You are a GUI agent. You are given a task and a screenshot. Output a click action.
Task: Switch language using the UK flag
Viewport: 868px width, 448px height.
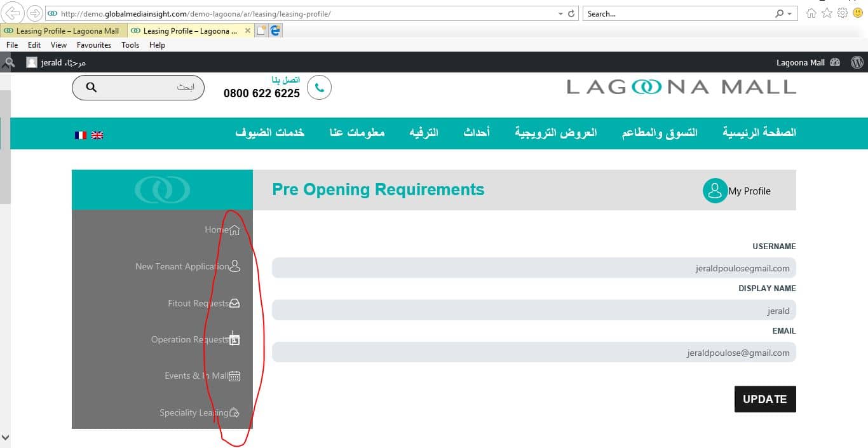point(97,135)
